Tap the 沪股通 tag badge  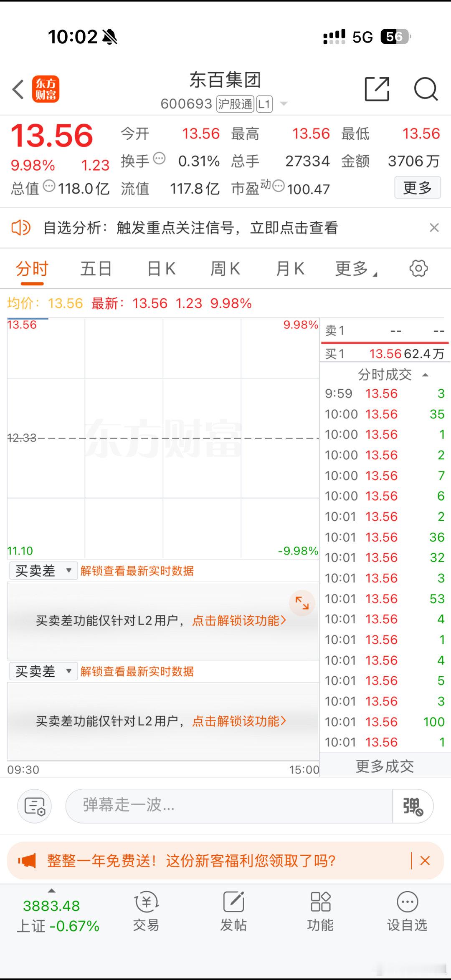[x=235, y=104]
